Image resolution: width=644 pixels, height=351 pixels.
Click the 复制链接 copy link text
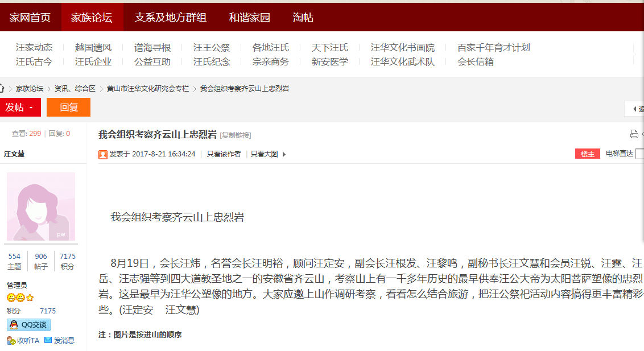[236, 135]
